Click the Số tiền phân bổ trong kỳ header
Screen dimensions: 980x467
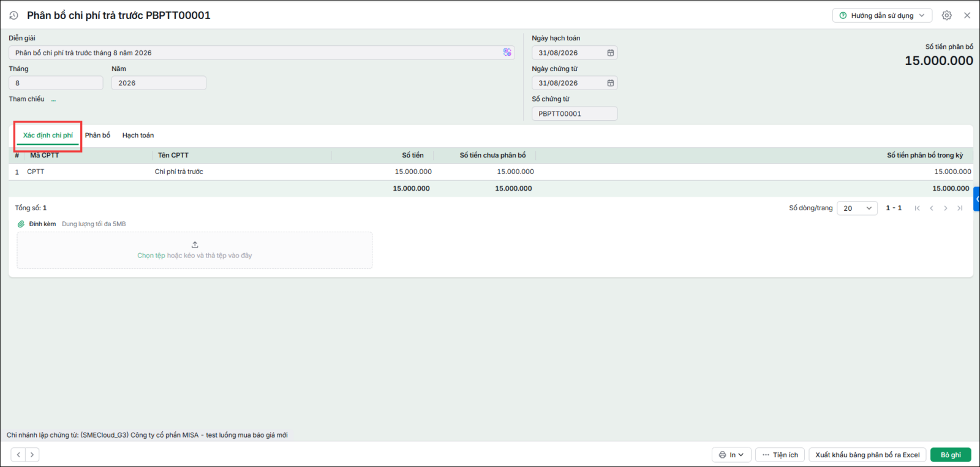click(925, 155)
